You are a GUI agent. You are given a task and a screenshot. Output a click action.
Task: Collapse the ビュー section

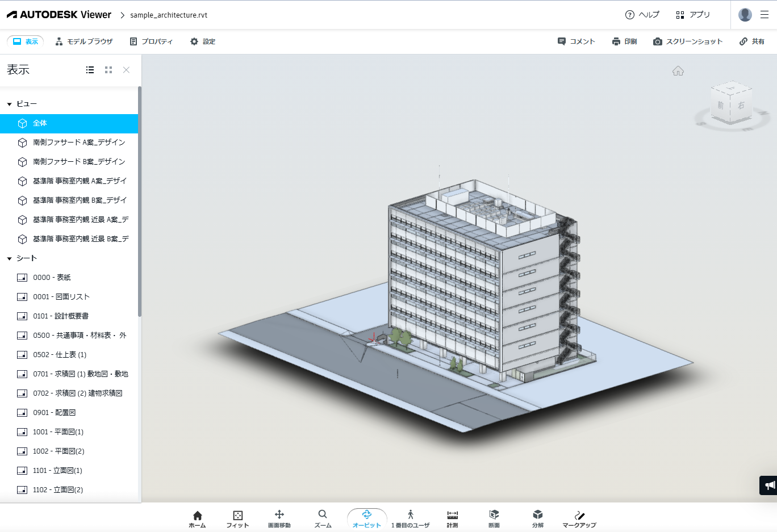click(10, 104)
